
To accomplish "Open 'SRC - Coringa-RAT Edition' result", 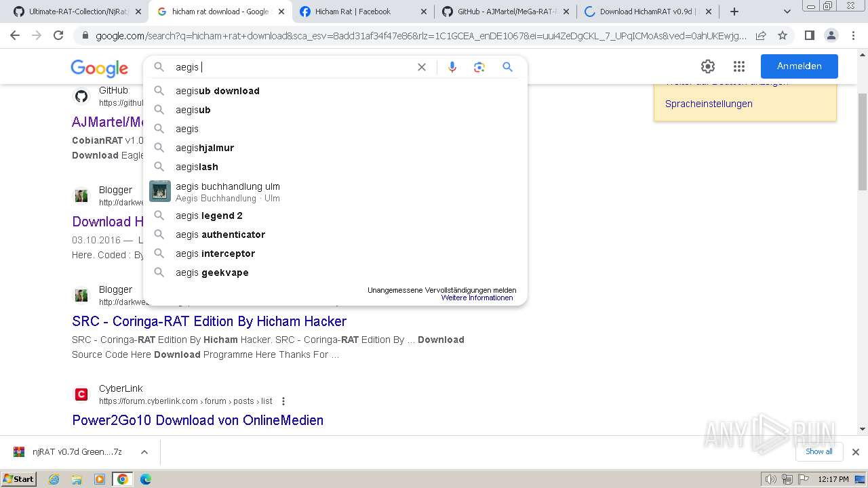I will point(209,321).
